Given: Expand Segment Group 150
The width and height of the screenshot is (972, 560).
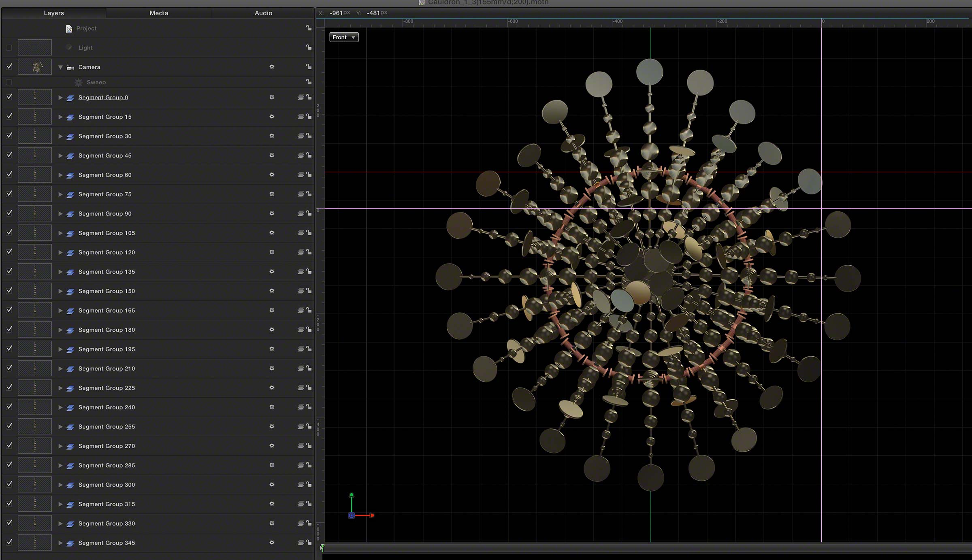Looking at the screenshot, I should (60, 291).
